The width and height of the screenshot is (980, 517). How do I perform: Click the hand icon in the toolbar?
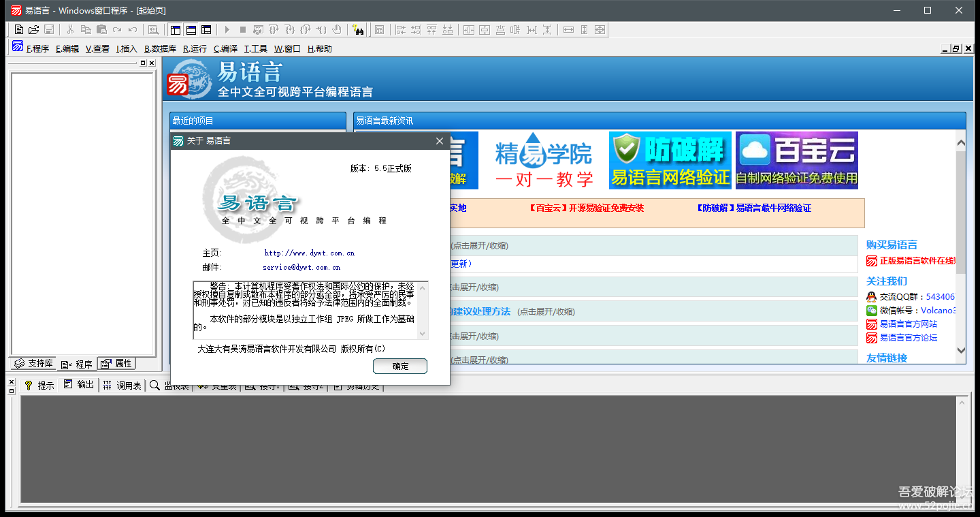coord(338,29)
